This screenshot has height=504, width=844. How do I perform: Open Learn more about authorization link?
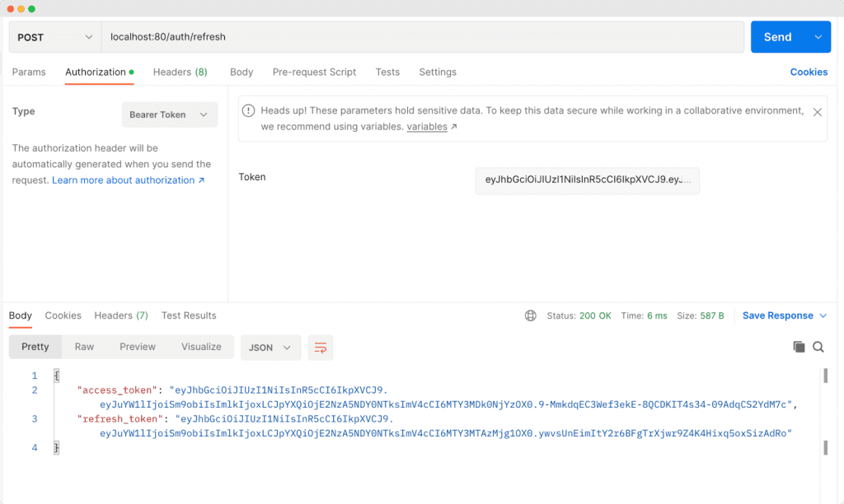tap(123, 180)
